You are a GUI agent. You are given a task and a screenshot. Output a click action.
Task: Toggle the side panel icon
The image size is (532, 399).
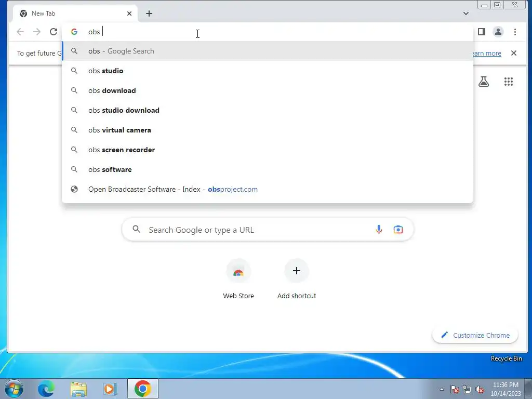pos(482,32)
